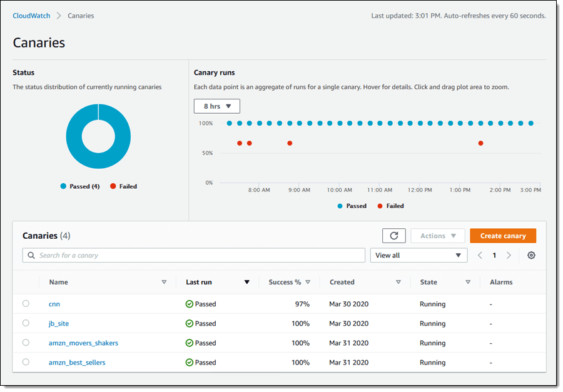Open the amzn_movers_shakers canary link
Screen dimensions: 563x392
83,343
